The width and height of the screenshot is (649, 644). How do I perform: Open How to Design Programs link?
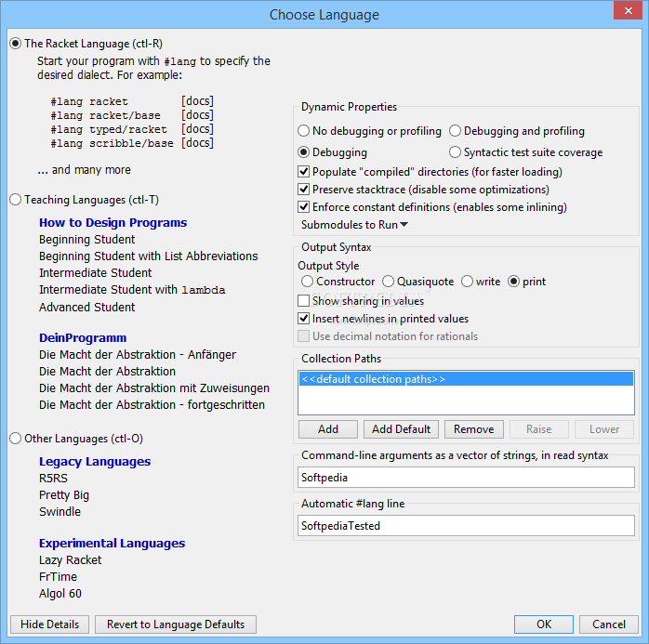click(x=113, y=222)
